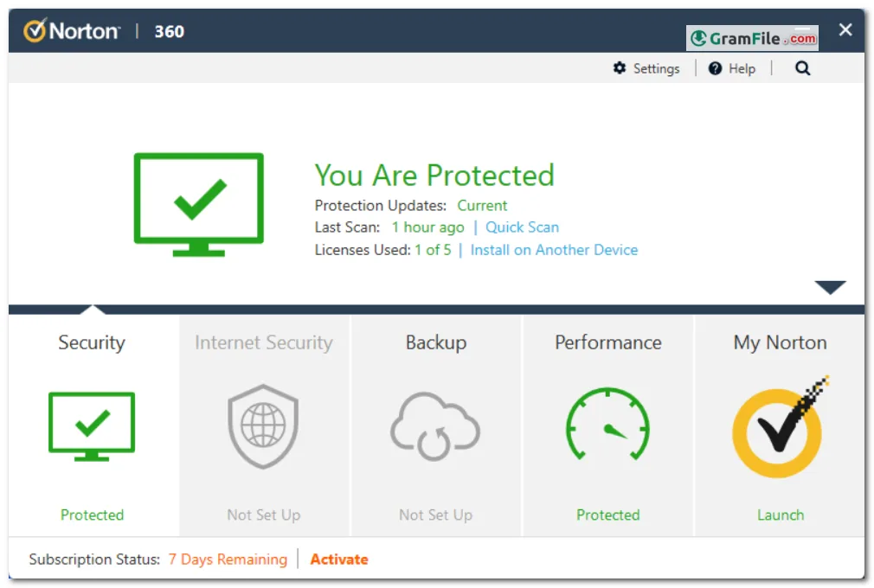Click the large green protected monitor icon
The width and height of the screenshot is (874, 588).
(198, 204)
